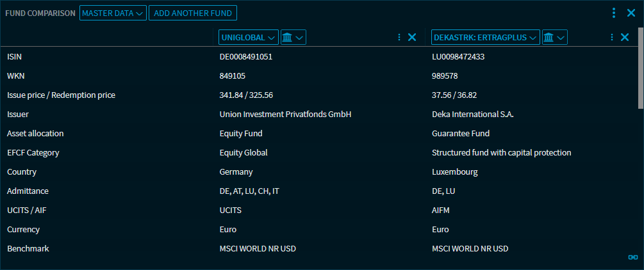
Task: Remove the DEKASTRK: ERTRAGPLUS fund column
Action: [x=625, y=37]
